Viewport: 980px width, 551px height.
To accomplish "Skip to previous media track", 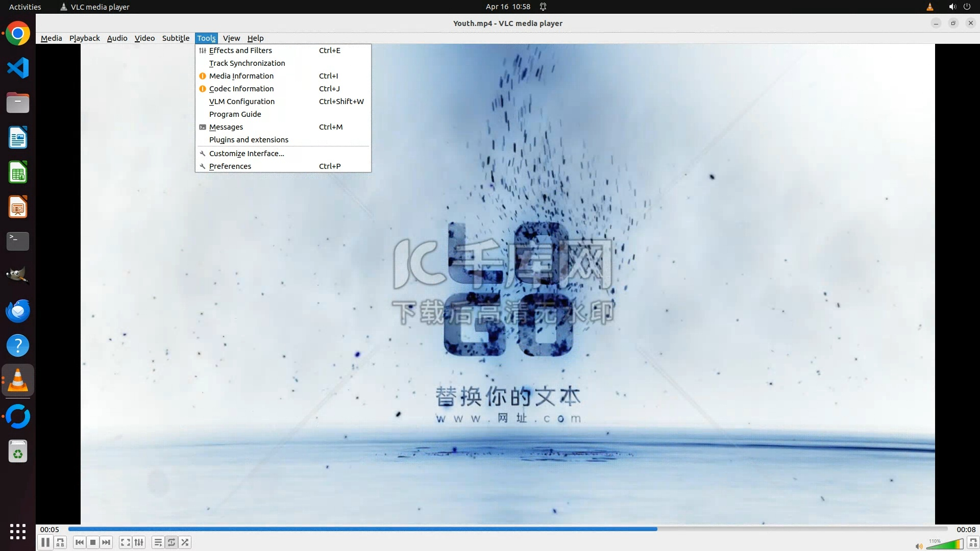I will click(x=79, y=542).
